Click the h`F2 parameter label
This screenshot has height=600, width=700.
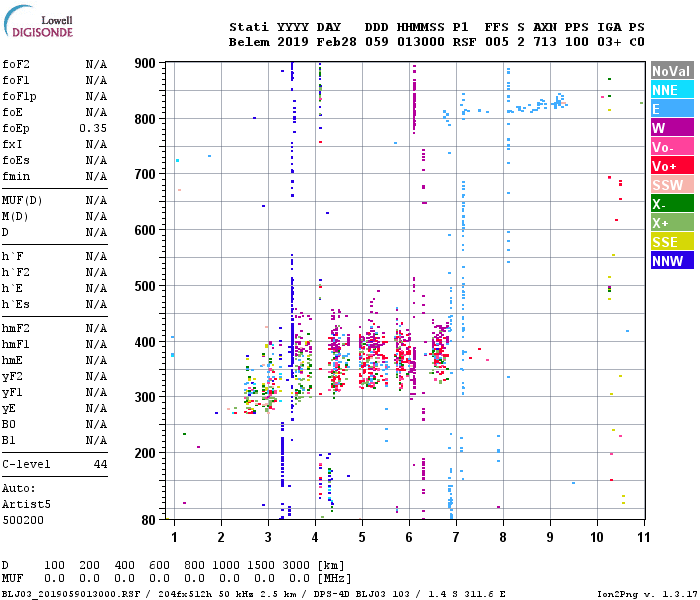tap(16, 272)
